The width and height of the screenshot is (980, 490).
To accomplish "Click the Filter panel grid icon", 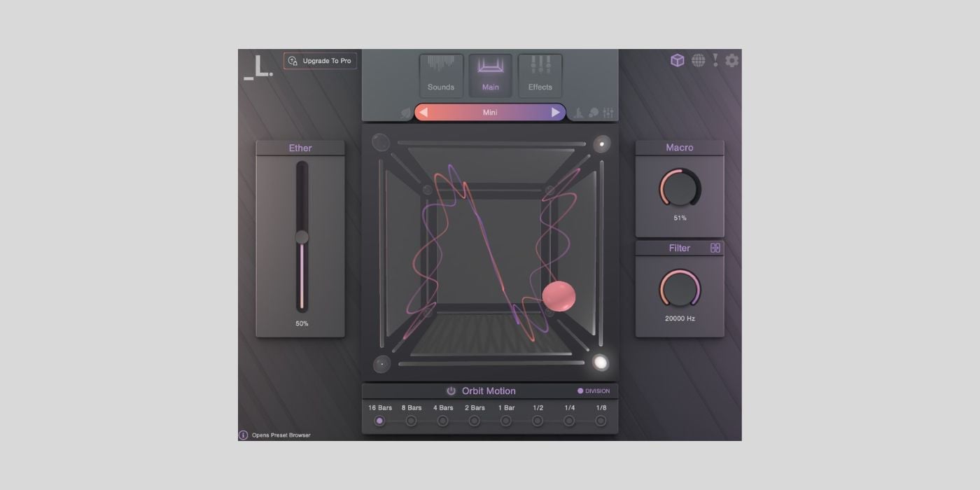I will coord(715,248).
